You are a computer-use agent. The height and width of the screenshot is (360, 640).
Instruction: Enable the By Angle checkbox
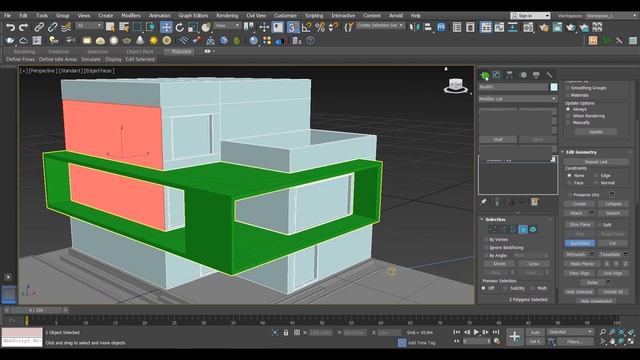pyautogui.click(x=486, y=256)
